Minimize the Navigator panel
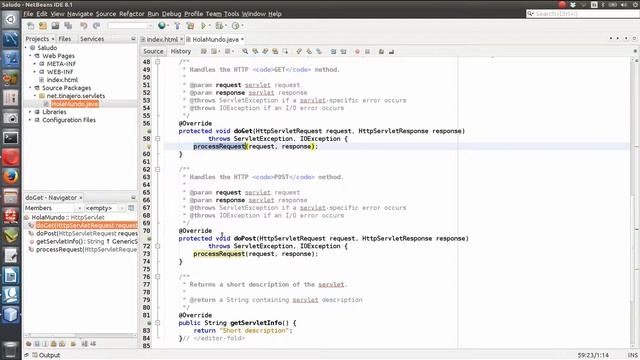This screenshot has width=640, height=360. tap(133, 198)
